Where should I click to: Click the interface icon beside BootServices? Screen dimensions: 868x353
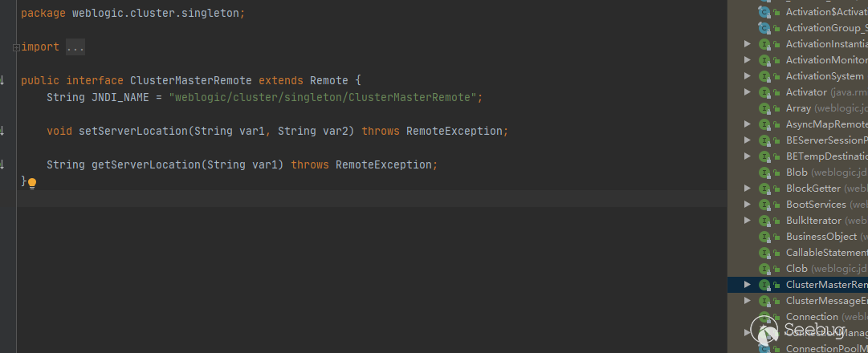pos(765,205)
